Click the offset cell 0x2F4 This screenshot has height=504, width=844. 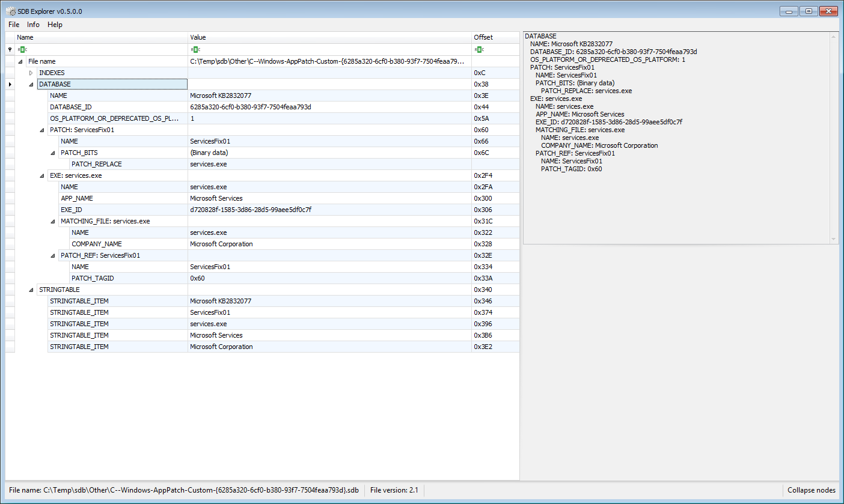click(495, 175)
